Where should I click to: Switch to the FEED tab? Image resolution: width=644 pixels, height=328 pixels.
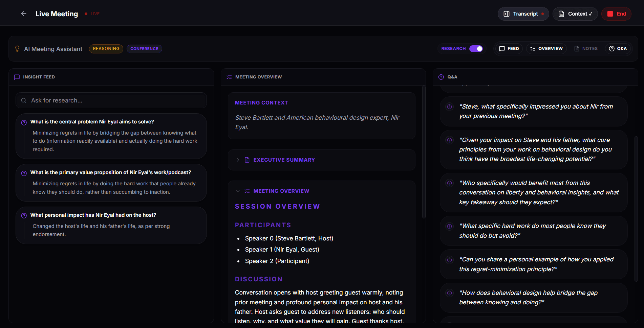(x=509, y=49)
